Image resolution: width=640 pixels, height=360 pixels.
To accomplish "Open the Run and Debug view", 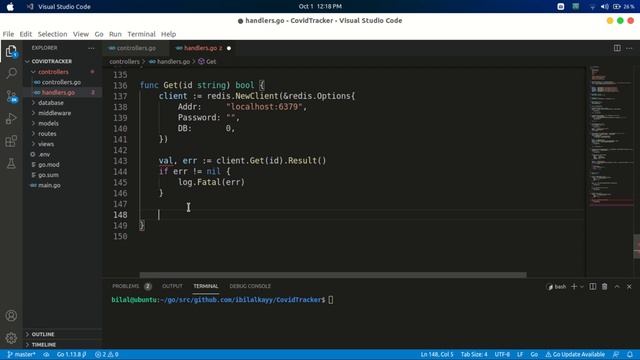I will coord(11,119).
